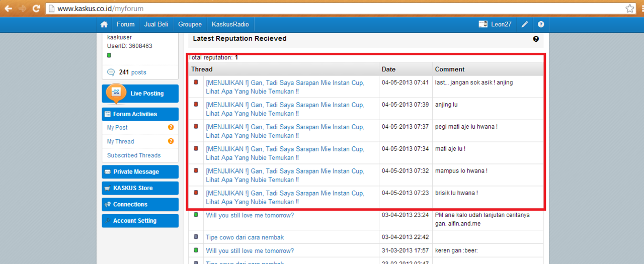The height and width of the screenshot is (264, 644).
Task: Bookmark page with star icon
Action: point(629,9)
